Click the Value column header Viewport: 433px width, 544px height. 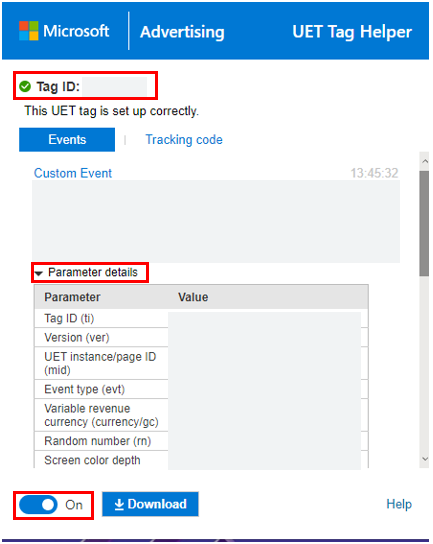point(193,297)
